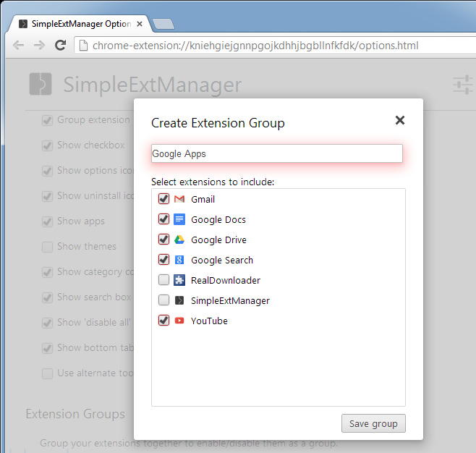The height and width of the screenshot is (453, 476).
Task: Click the Google Search blue icon
Action: pyautogui.click(x=179, y=260)
